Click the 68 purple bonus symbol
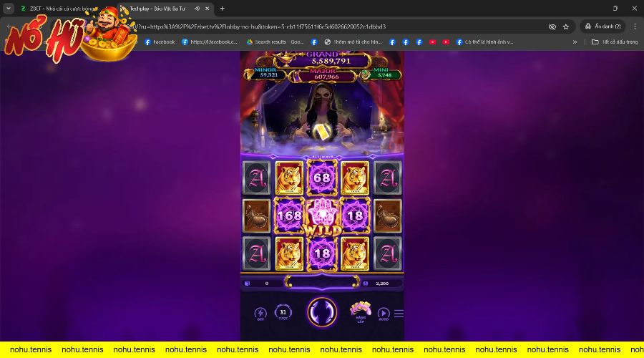 (x=322, y=177)
